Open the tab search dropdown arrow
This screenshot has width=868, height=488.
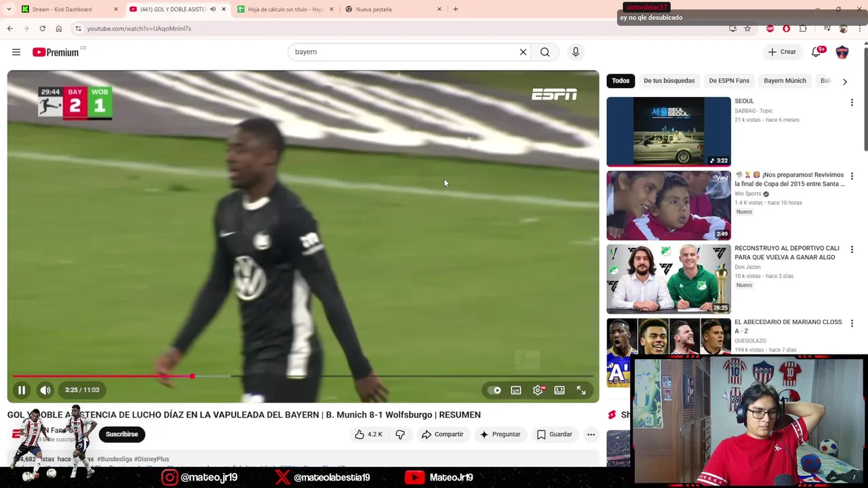[x=9, y=9]
